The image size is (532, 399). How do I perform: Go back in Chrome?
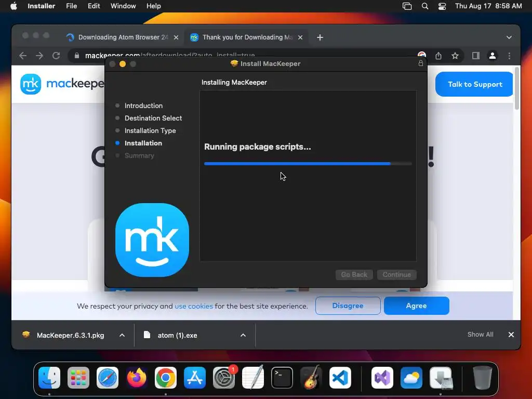[23, 55]
